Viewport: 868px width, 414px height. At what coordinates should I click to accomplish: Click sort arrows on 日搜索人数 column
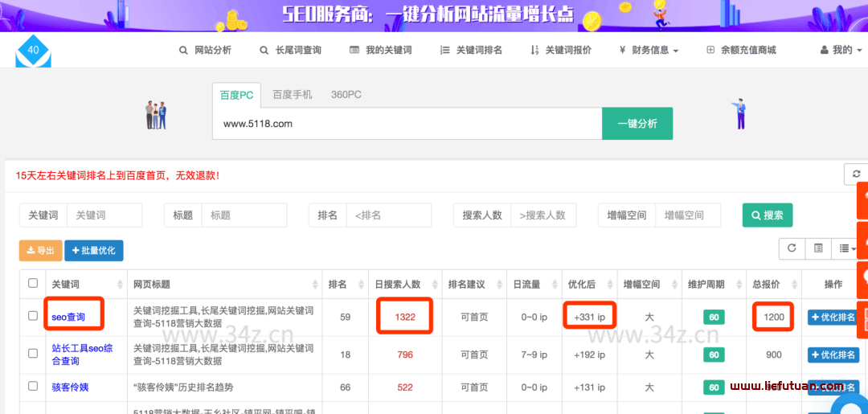click(x=434, y=285)
